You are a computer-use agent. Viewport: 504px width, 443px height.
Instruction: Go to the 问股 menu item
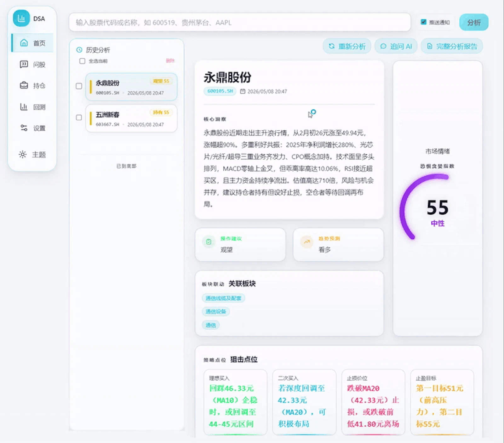tap(32, 64)
